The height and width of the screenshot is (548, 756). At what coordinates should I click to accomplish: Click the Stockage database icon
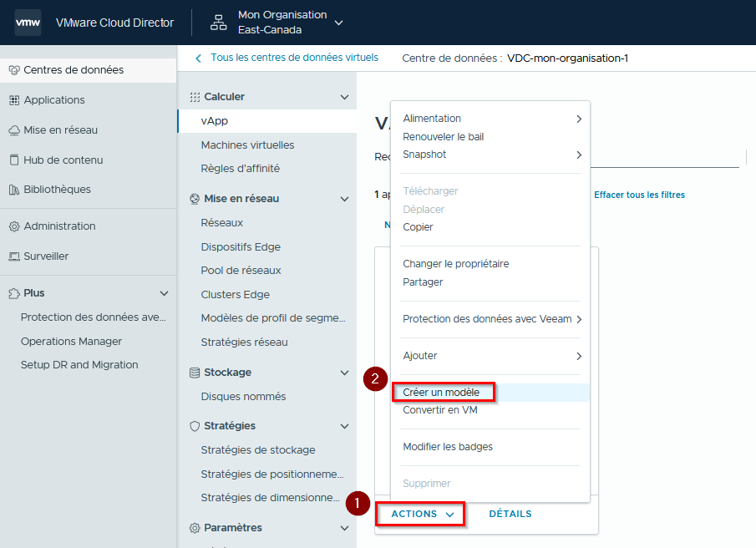click(195, 373)
